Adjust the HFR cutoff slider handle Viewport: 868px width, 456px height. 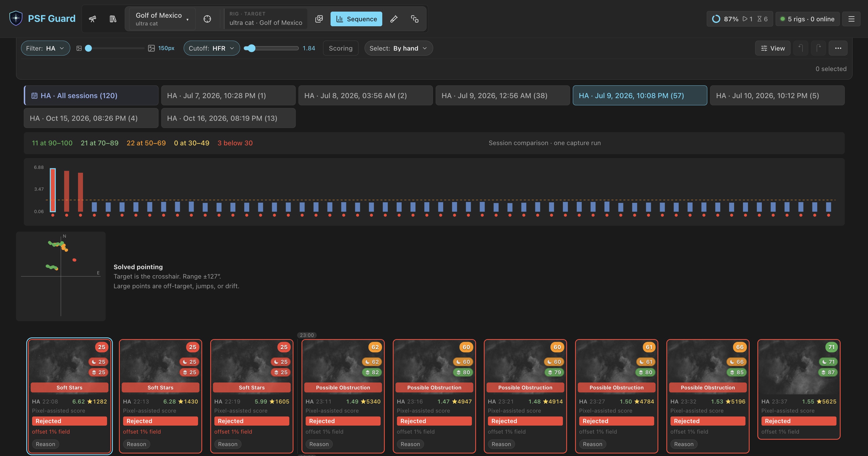[x=252, y=48]
